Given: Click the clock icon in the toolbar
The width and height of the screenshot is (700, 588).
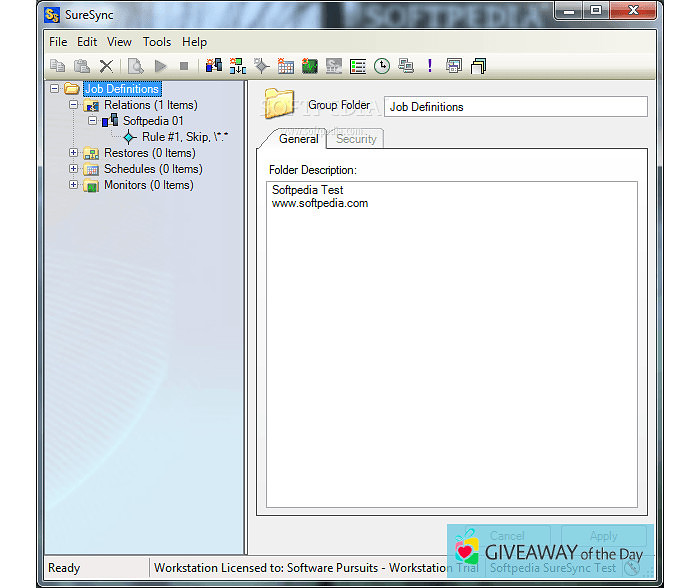Looking at the screenshot, I should pos(382,66).
